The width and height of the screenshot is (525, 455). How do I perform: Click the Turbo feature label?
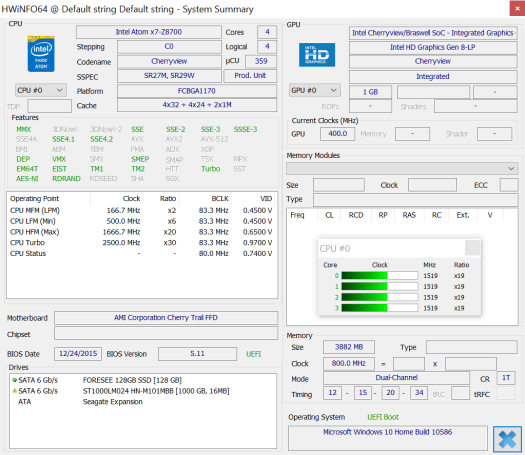tap(211, 169)
